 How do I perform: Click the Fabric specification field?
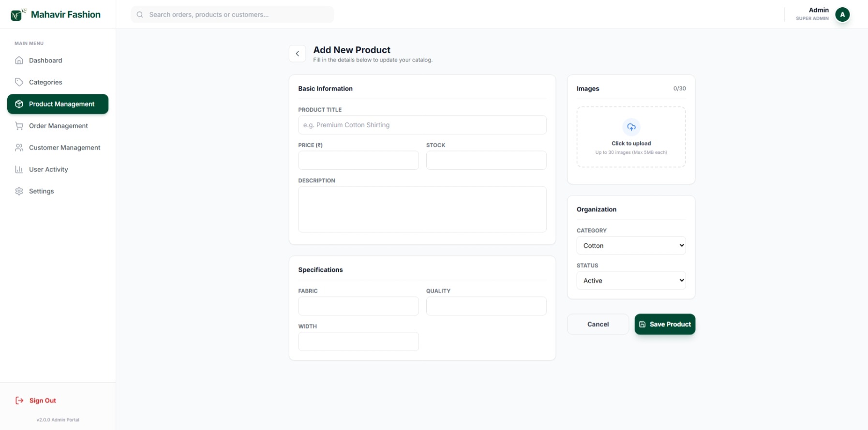click(358, 306)
